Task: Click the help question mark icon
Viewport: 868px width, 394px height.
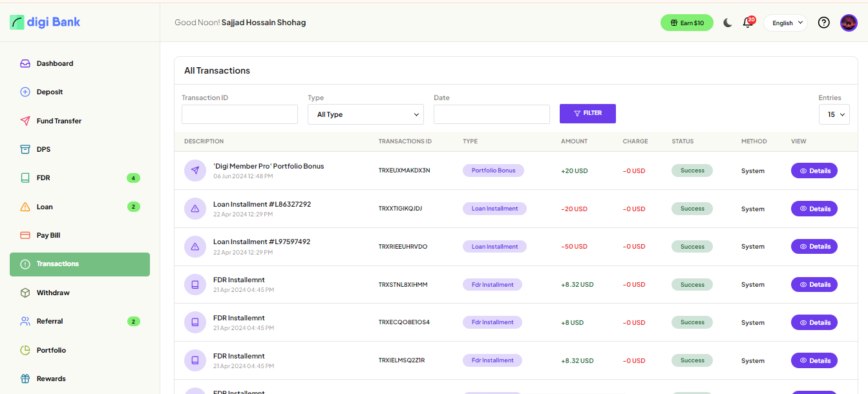Action: (823, 23)
